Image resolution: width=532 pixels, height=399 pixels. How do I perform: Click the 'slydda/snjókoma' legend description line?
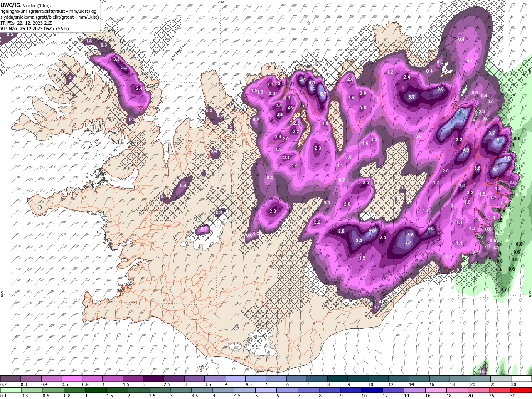[x=49, y=17]
